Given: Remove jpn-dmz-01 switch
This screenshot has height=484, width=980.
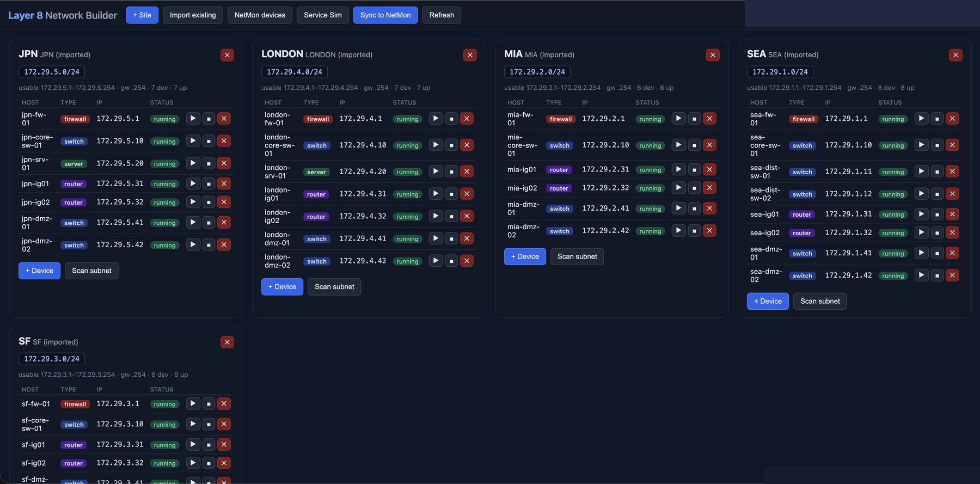Looking at the screenshot, I should click(x=224, y=223).
